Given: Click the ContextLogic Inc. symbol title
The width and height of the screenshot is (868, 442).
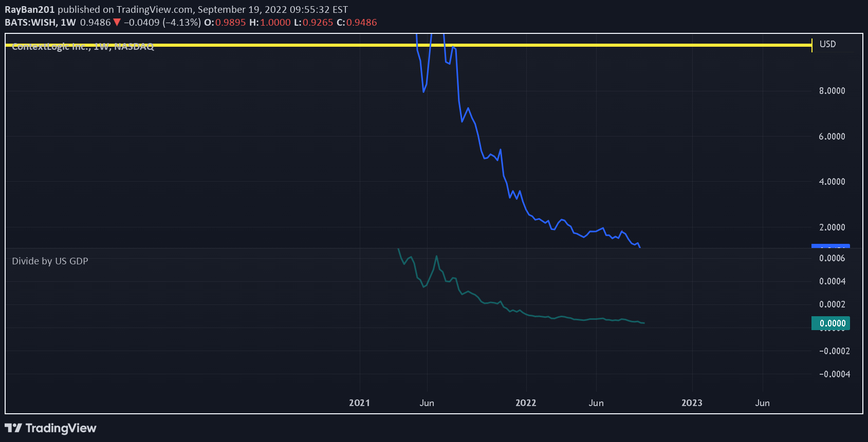Looking at the screenshot, I should [x=83, y=47].
